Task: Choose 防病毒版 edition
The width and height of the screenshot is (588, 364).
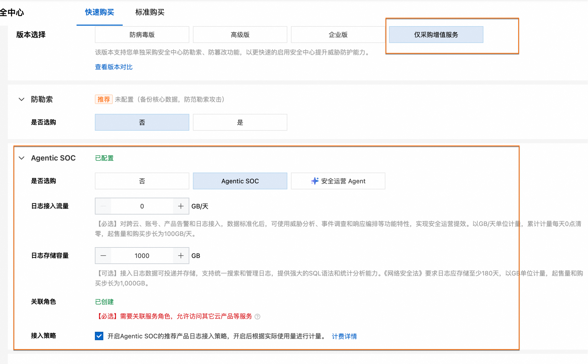Action: (x=142, y=35)
